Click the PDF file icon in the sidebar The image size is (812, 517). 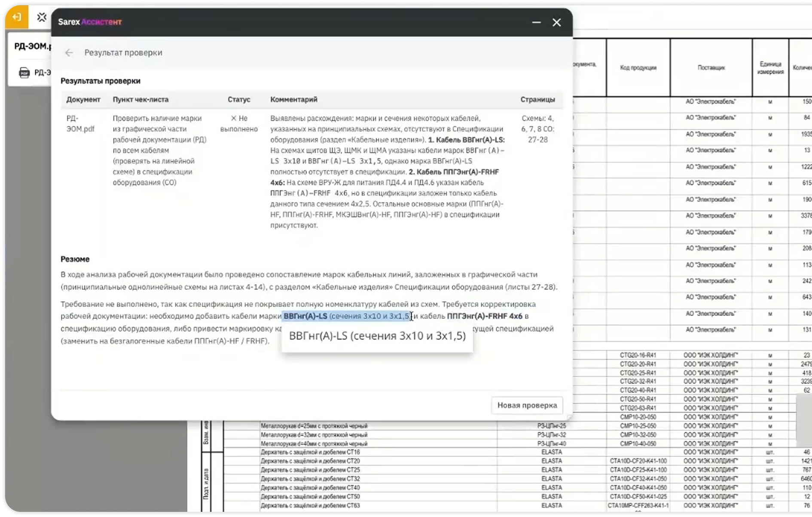[24, 73]
